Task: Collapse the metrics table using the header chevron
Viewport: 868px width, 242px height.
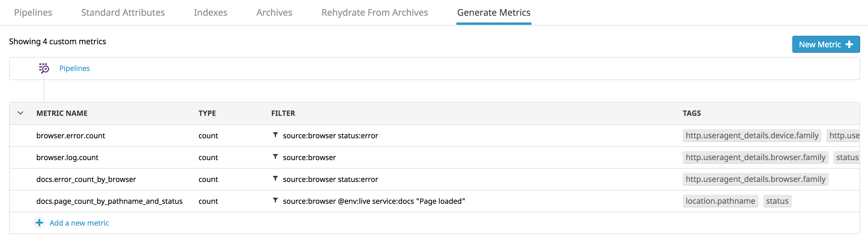Action: pos(21,113)
